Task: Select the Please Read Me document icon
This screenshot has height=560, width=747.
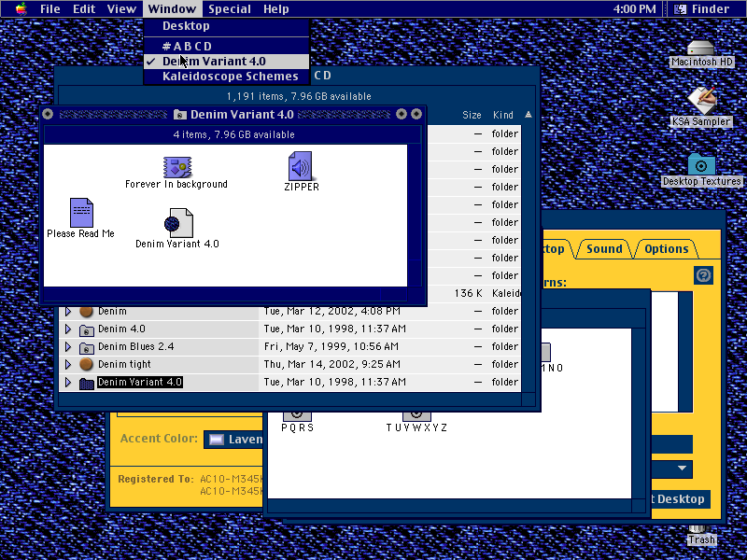Action: click(81, 213)
